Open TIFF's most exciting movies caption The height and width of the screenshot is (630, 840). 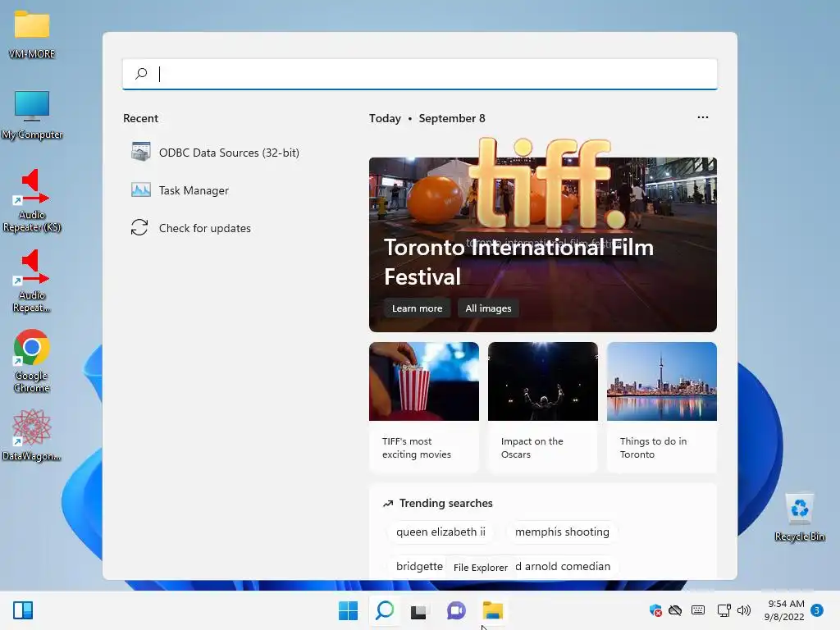(x=416, y=448)
